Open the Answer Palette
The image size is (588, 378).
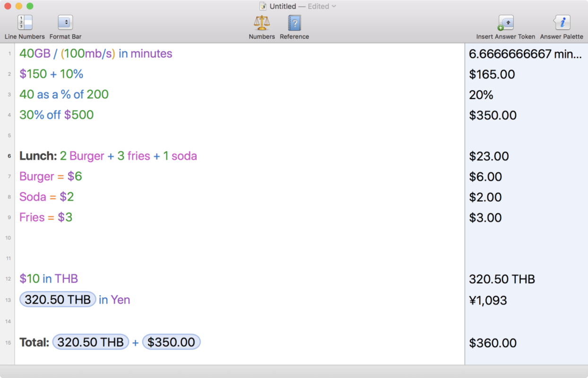click(x=562, y=23)
